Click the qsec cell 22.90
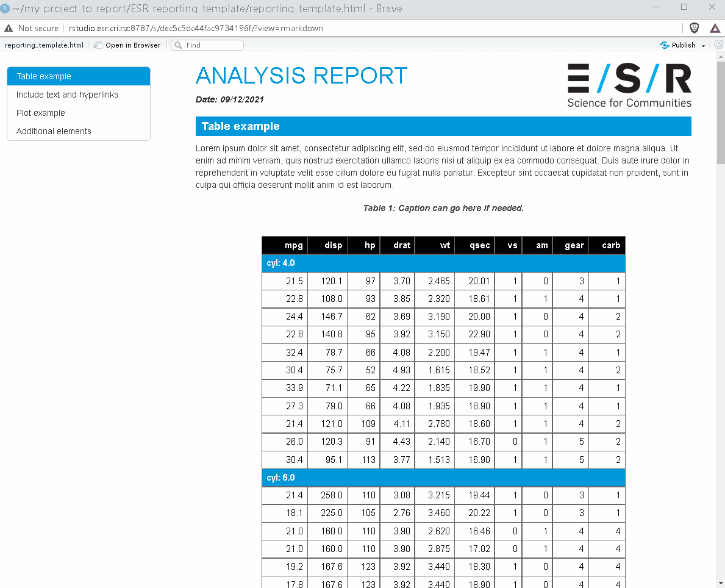725x588 pixels. [x=475, y=334]
